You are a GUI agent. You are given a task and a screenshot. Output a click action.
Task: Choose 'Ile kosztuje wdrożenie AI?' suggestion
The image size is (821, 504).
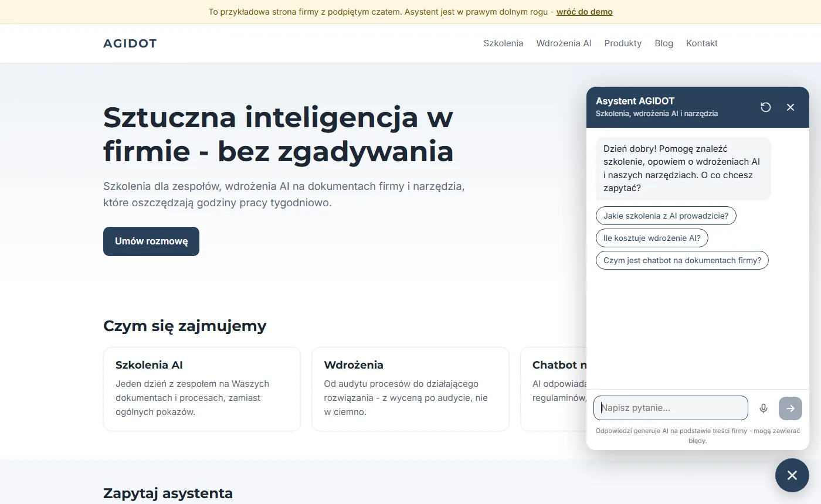coord(652,238)
